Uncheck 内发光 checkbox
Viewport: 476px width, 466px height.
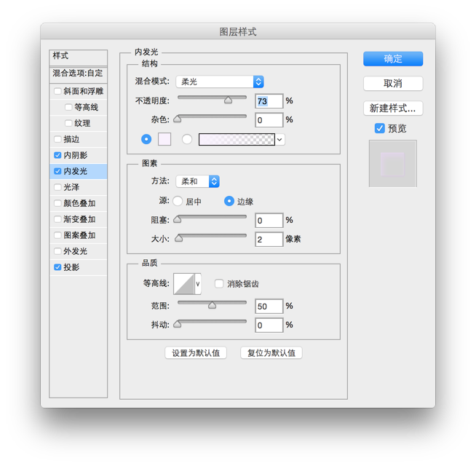(x=57, y=171)
